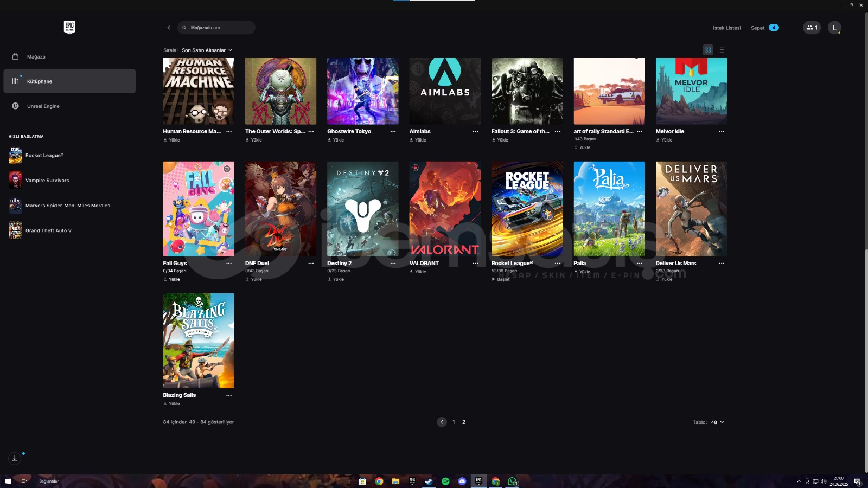Switch library to grid view
Viewport: 868px width, 488px height.
pyautogui.click(x=708, y=50)
